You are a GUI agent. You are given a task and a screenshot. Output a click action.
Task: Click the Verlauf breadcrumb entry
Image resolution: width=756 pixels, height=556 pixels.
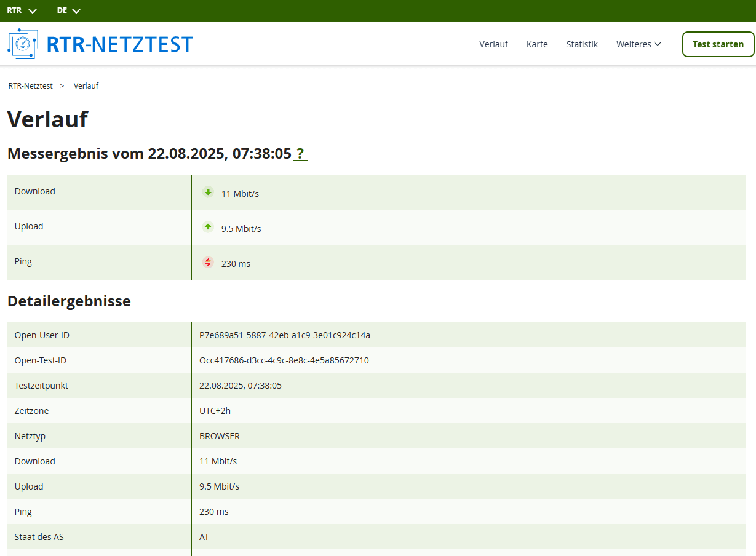click(86, 86)
